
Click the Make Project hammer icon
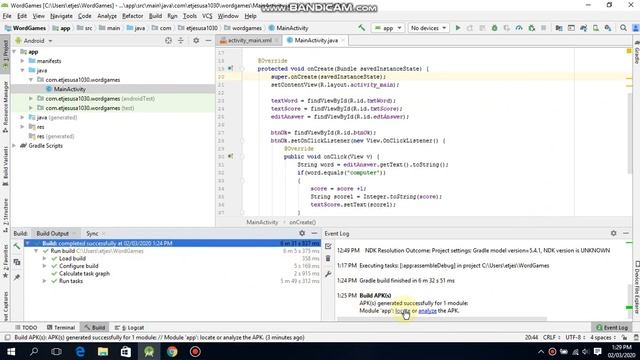coord(362,28)
